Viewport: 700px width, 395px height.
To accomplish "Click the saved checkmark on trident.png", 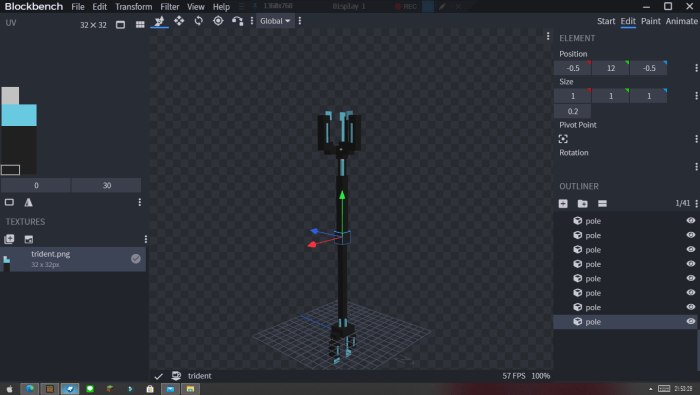I will coord(136,259).
